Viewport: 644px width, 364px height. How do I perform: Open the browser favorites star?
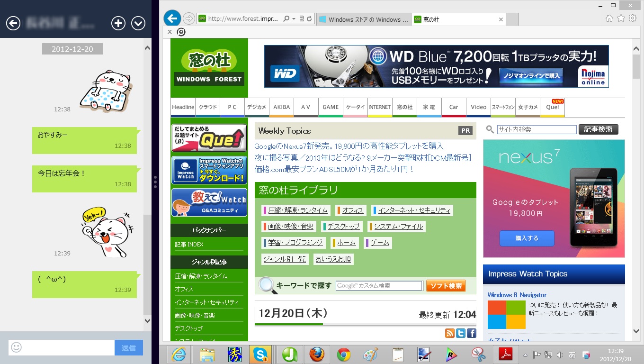click(621, 18)
